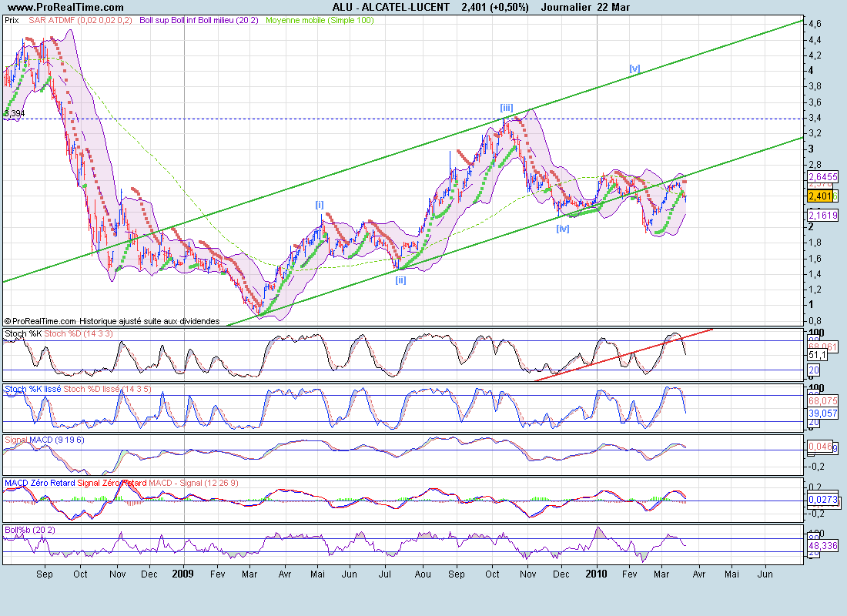
Task: Click the 2,401 (+0,50%) quote in the header
Action: pyautogui.click(x=495, y=7)
